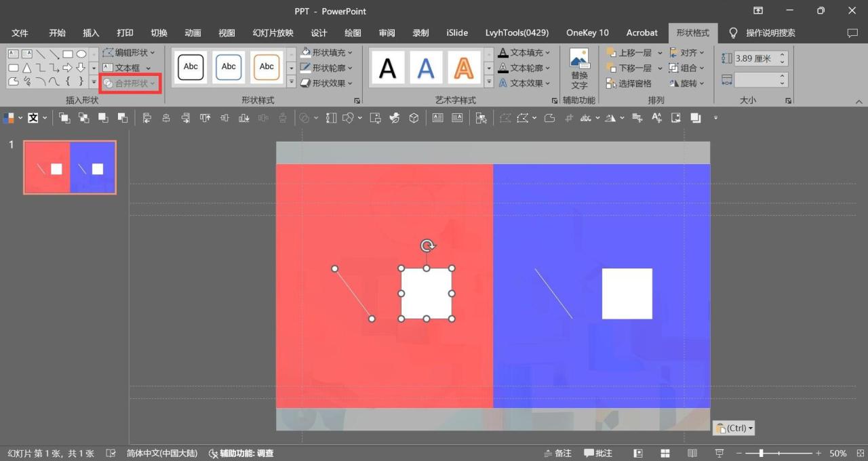868x461 pixels.
Task: Click the zoom slider handle
Action: tap(762, 453)
